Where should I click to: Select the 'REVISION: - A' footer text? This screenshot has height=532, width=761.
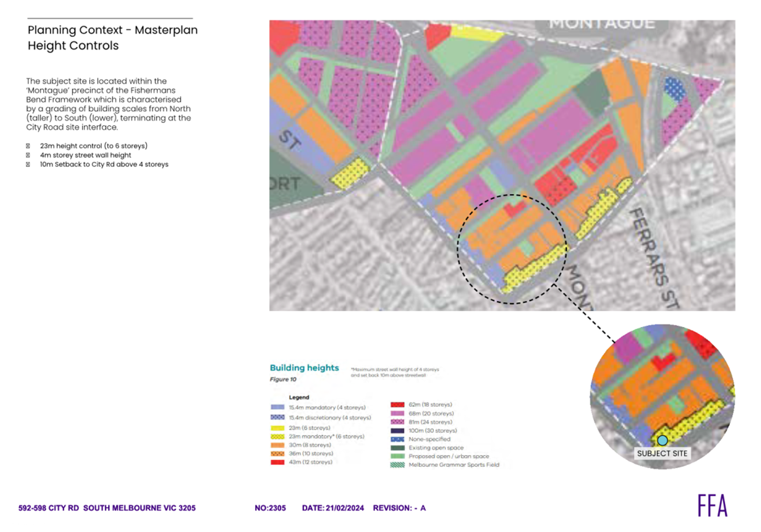click(x=399, y=508)
